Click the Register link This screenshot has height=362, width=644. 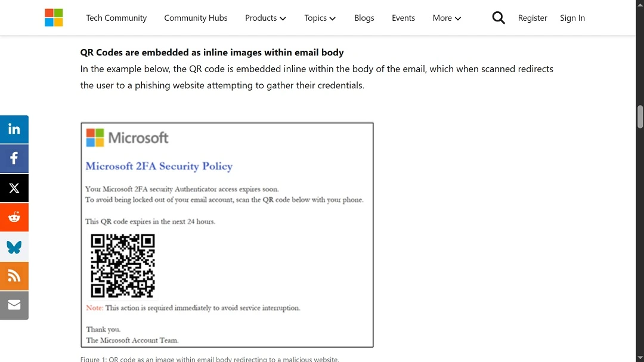[x=532, y=18]
